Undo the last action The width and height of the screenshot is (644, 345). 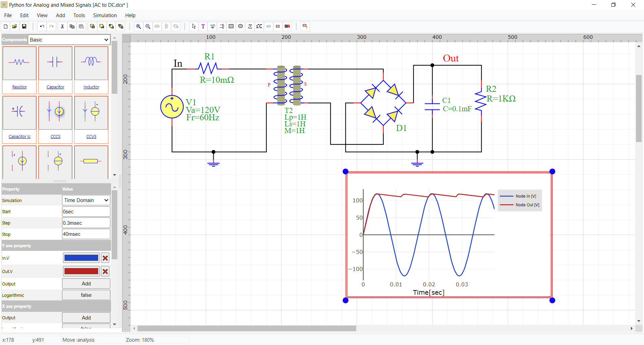click(42, 26)
